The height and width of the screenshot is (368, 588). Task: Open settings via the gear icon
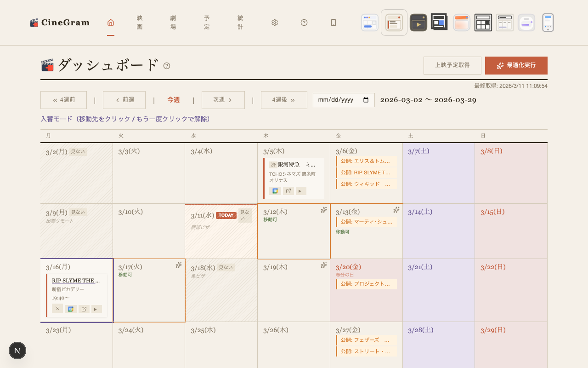tap(275, 23)
